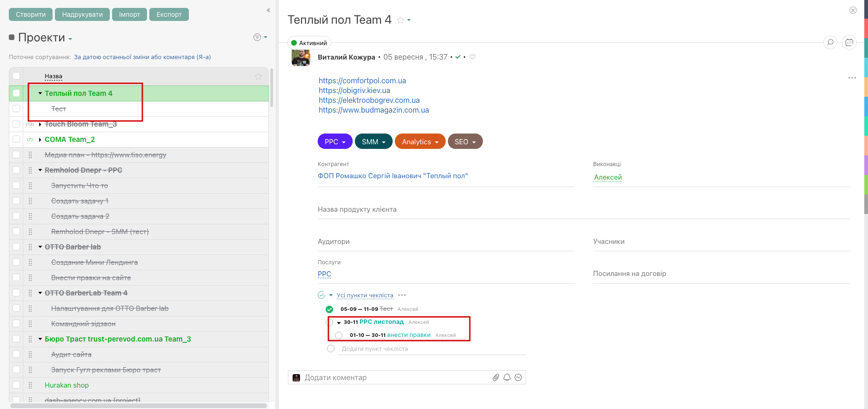Click the Створити button
This screenshot has width=868, height=409.
tap(31, 14)
